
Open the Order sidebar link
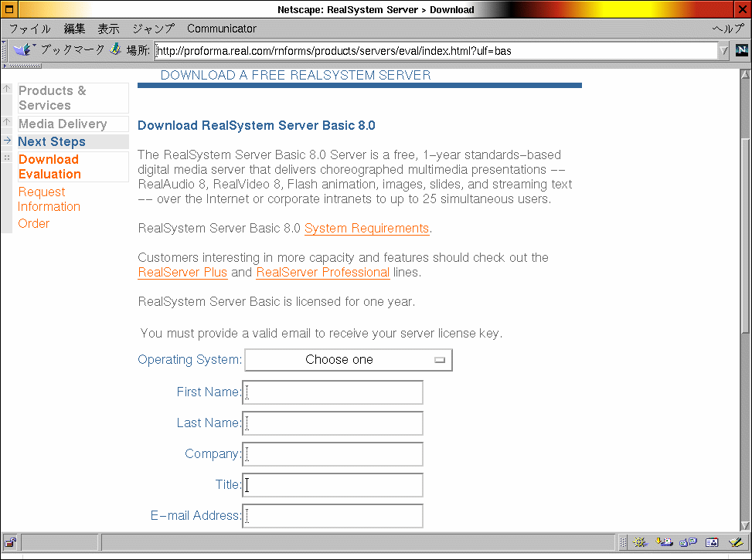pos(33,223)
